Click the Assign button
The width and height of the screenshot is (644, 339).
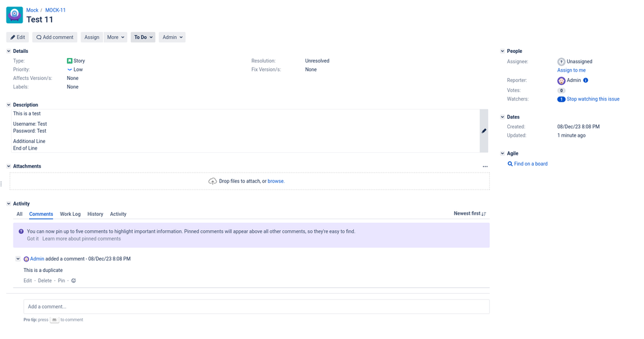(x=92, y=37)
